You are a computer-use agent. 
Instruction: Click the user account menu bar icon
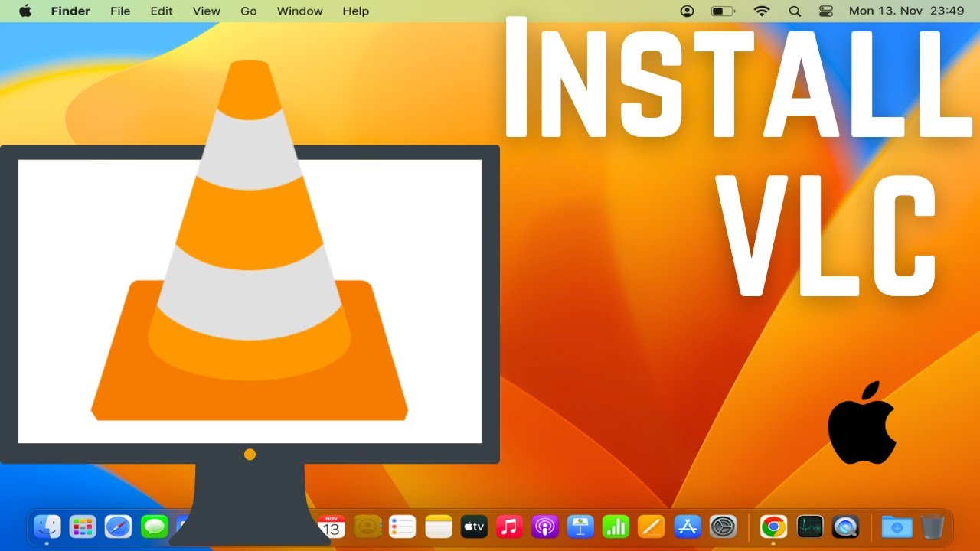(687, 11)
